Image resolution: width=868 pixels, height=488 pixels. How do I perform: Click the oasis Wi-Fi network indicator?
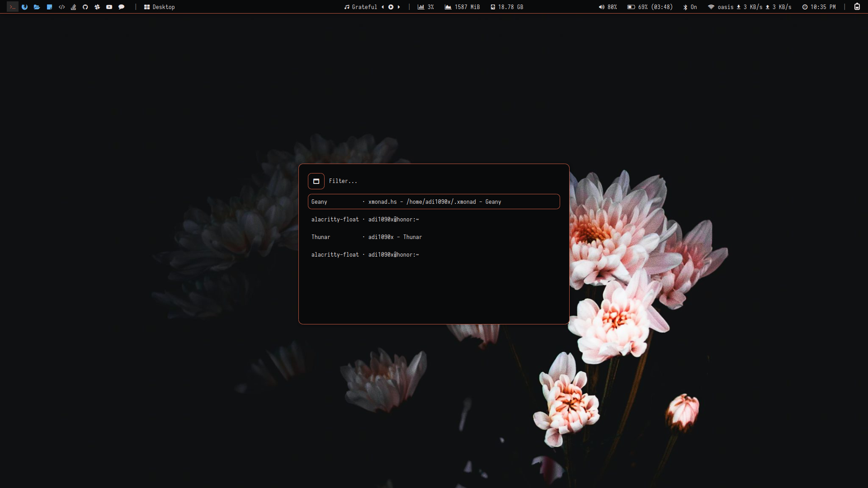[x=721, y=7]
